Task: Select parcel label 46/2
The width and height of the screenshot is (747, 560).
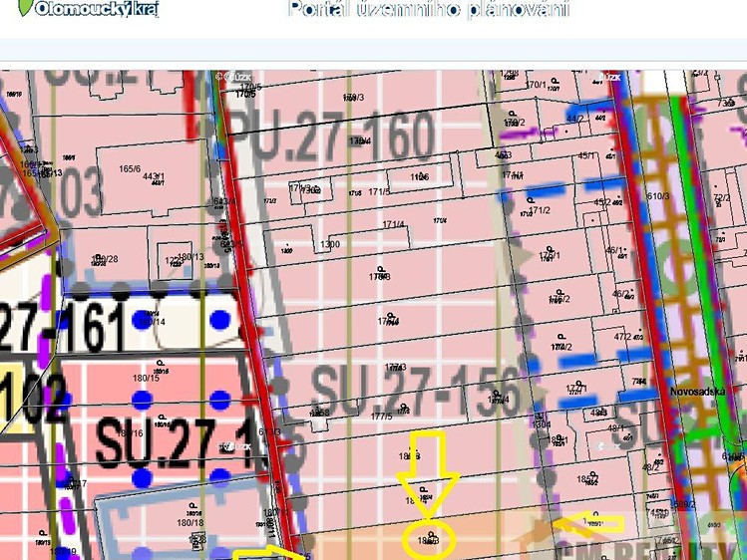Action: (x=620, y=294)
